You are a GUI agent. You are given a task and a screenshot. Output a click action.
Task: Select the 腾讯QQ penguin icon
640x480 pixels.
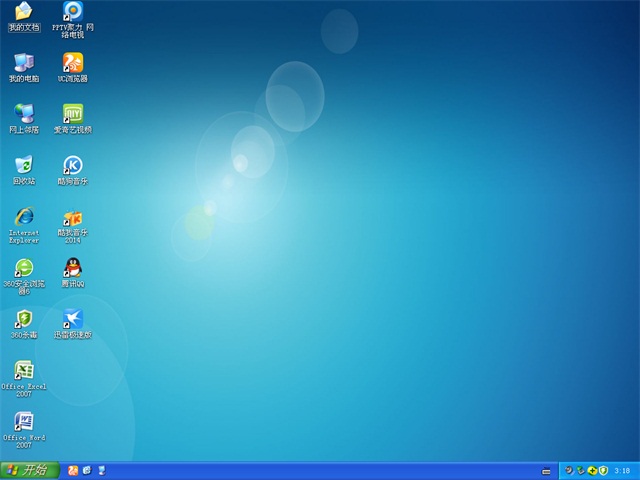coord(72,267)
